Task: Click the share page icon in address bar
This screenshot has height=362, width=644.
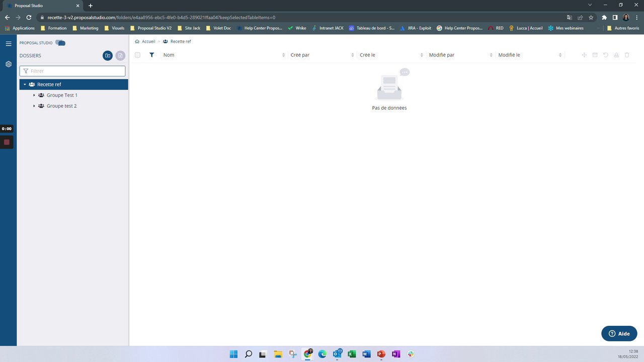Action: (580, 17)
